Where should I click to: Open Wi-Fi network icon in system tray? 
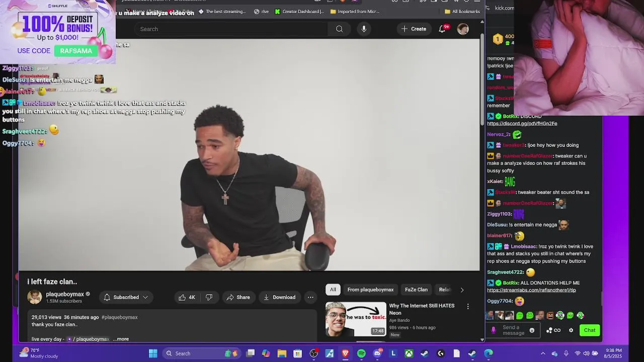coord(577,353)
